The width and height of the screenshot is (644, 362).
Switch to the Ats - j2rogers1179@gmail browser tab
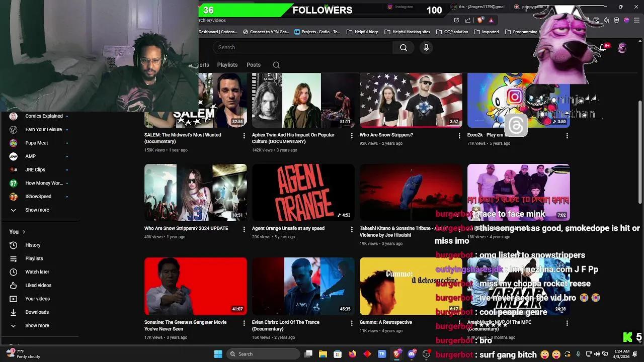[x=478, y=7]
